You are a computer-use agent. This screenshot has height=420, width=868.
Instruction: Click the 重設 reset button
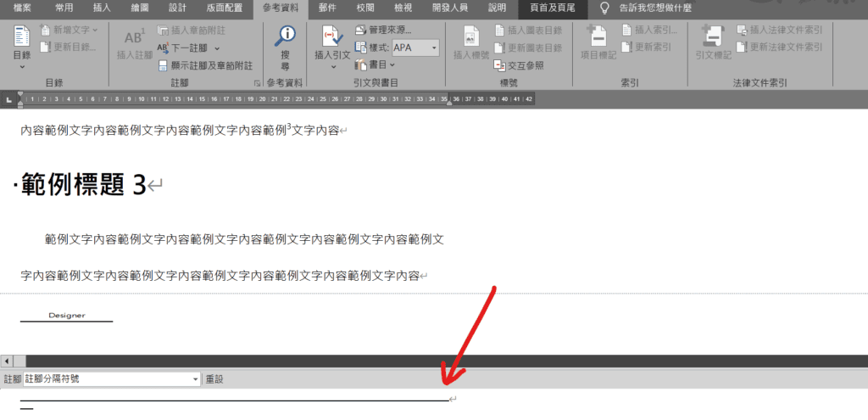[x=214, y=379]
